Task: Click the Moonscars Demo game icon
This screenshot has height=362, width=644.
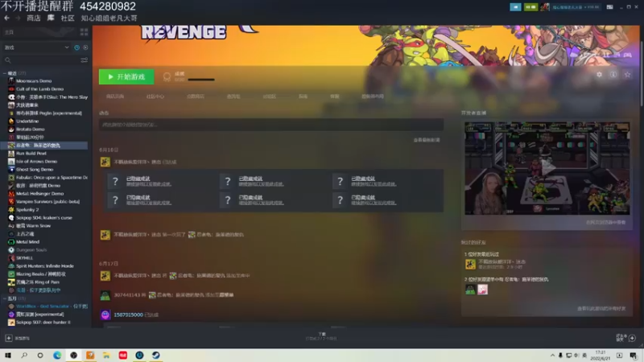Action: click(x=11, y=81)
